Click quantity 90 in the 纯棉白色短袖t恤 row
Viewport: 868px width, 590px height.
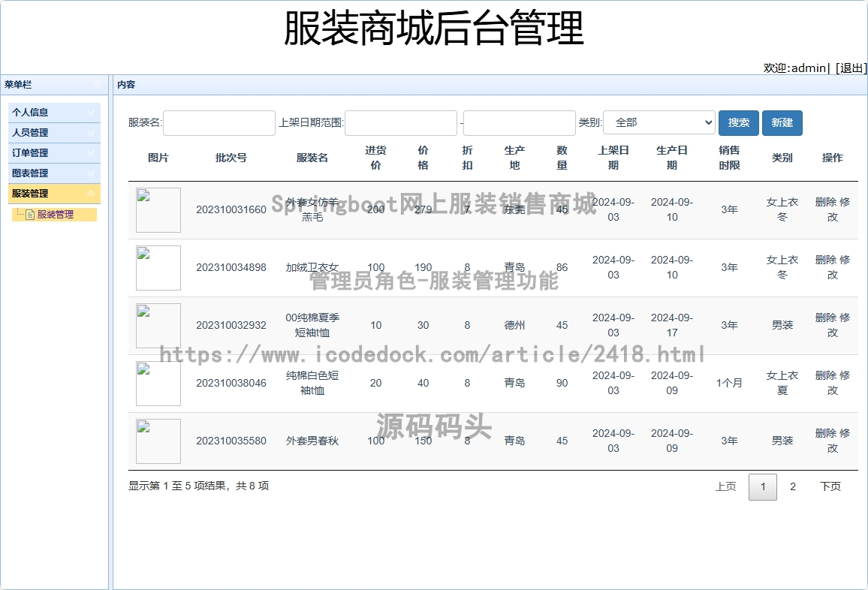tap(562, 383)
